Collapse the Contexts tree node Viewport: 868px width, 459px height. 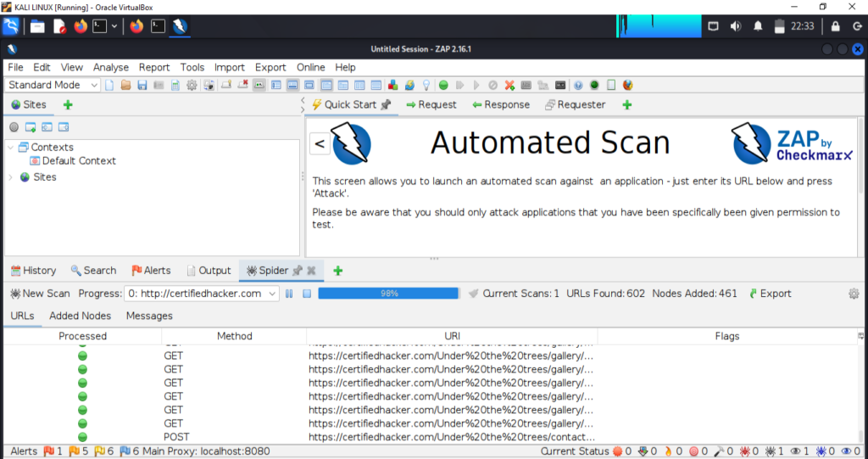click(x=10, y=148)
